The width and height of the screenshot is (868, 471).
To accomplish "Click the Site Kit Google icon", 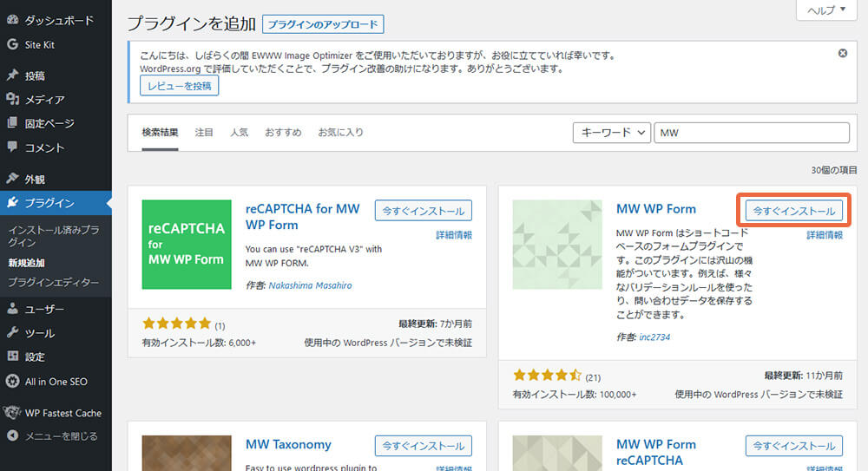I will (12, 44).
